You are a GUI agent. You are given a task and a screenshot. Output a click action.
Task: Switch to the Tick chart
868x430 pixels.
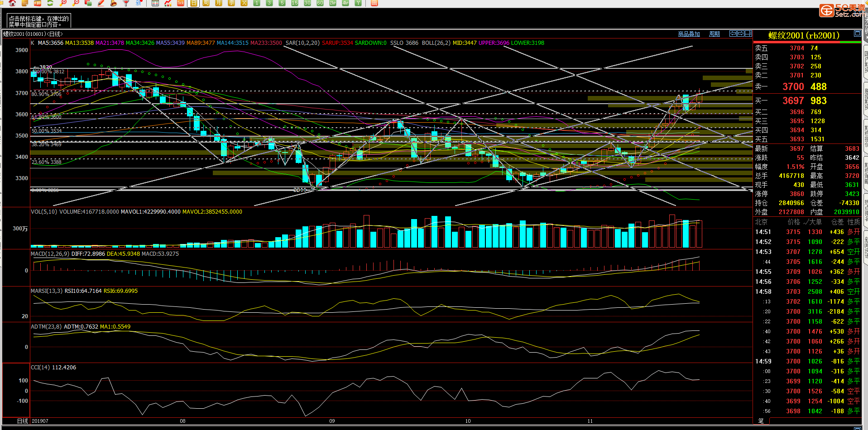click(x=181, y=3)
